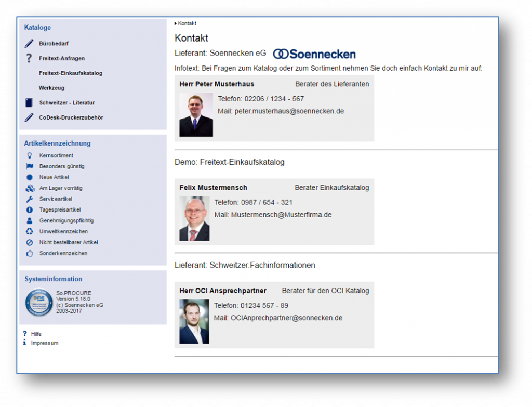
Task: Click the info icon beside Impressum
Action: coord(24,343)
